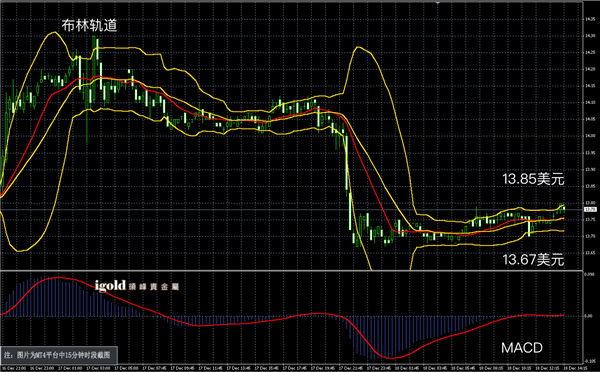Click the igold 領峰貴金屬 watermark logo

click(137, 286)
